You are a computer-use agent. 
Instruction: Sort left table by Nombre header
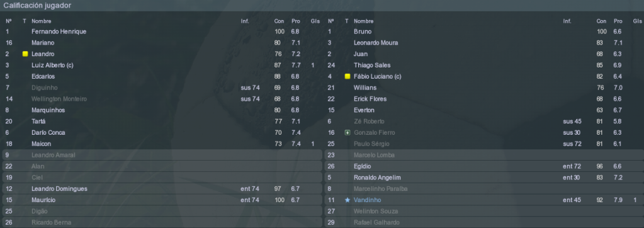(41, 21)
